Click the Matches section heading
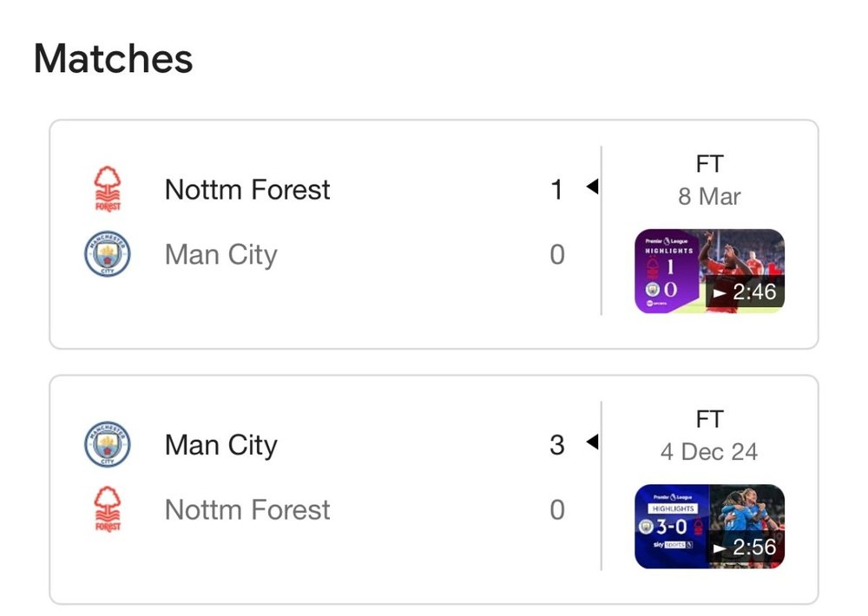Image resolution: width=868 pixels, height=616 pixels. point(113,58)
